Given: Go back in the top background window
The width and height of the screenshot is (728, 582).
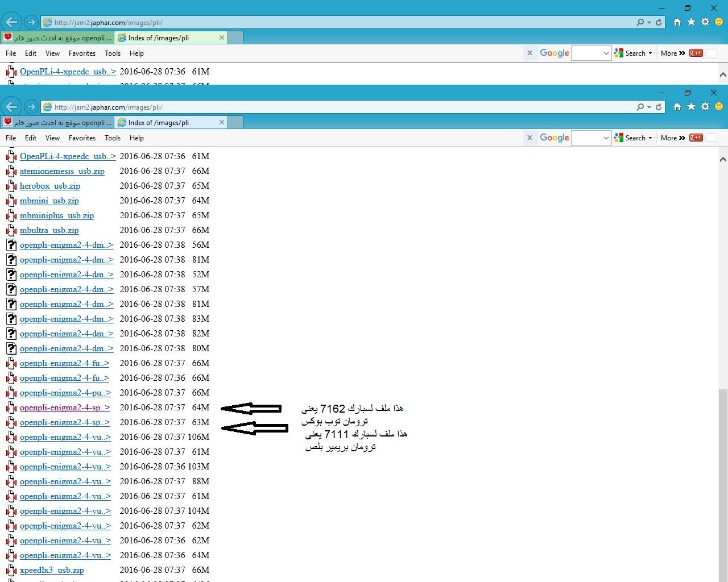Looking at the screenshot, I should click(x=11, y=22).
